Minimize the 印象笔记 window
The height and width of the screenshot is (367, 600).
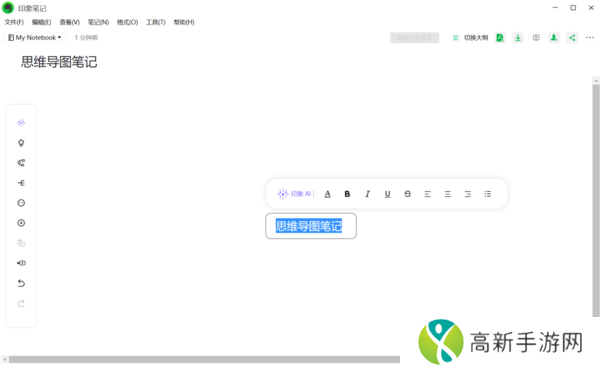point(555,8)
